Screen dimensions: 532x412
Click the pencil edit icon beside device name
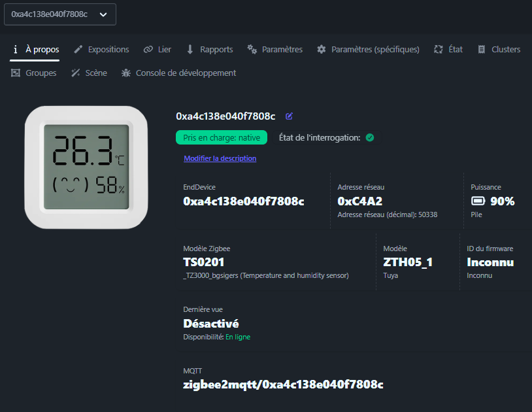[x=289, y=116]
